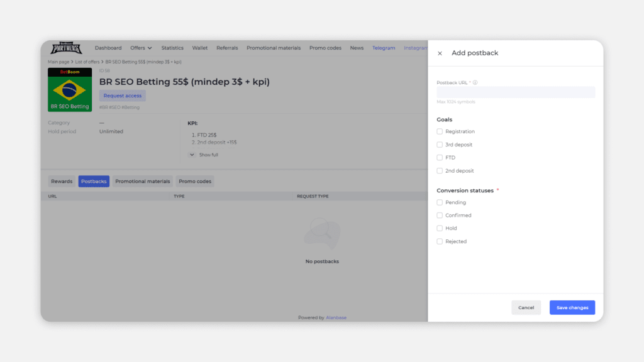Open Promotional materials in top navigation
This screenshot has height=362, width=644.
tap(274, 48)
